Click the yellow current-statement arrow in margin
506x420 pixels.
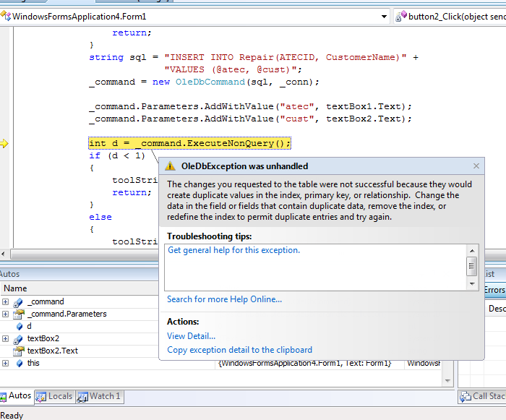(4, 143)
